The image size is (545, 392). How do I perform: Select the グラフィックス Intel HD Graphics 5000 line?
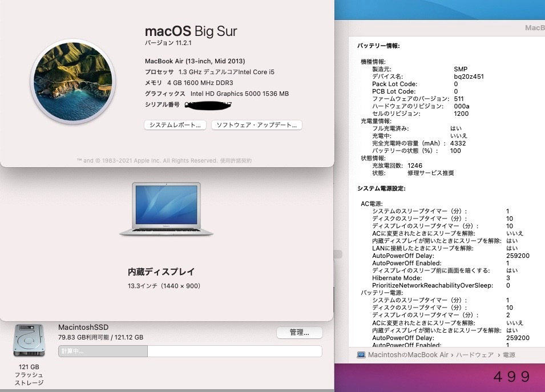tap(217, 94)
